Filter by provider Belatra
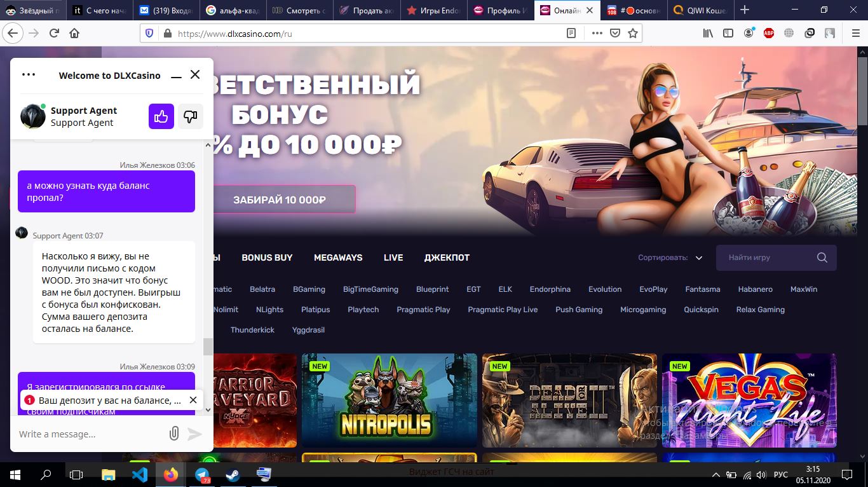 (262, 289)
